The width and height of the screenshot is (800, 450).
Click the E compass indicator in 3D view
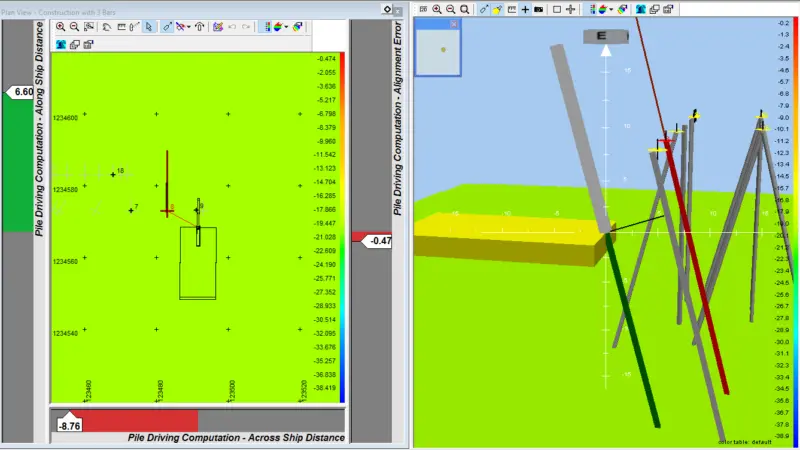tap(606, 36)
